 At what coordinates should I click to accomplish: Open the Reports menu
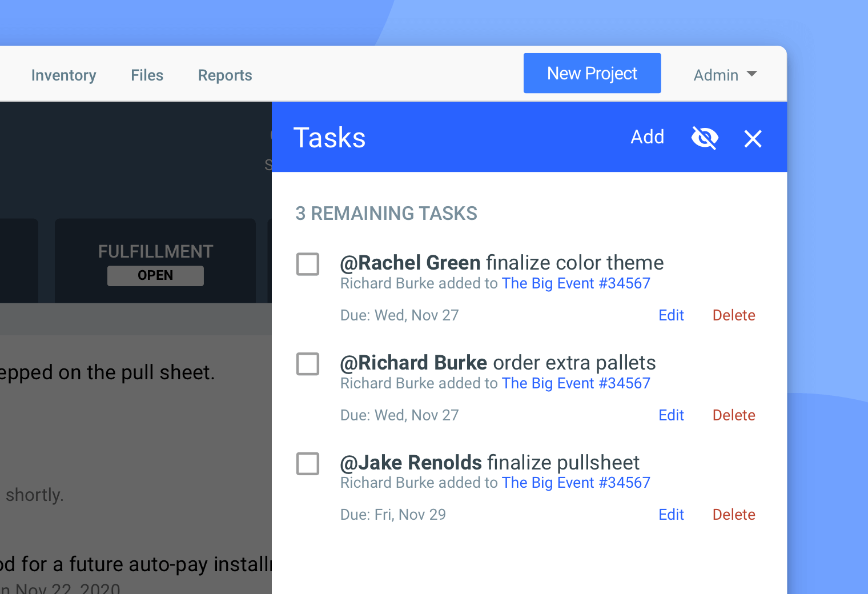click(x=225, y=75)
